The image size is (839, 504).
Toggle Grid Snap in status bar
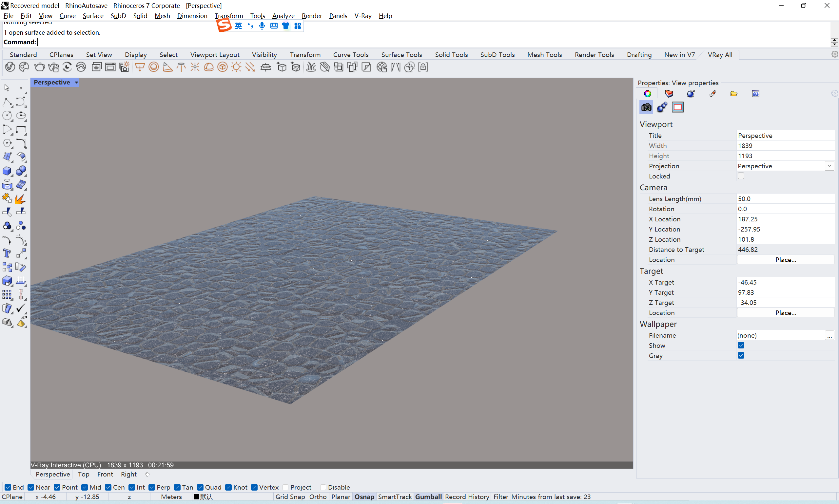(x=290, y=496)
